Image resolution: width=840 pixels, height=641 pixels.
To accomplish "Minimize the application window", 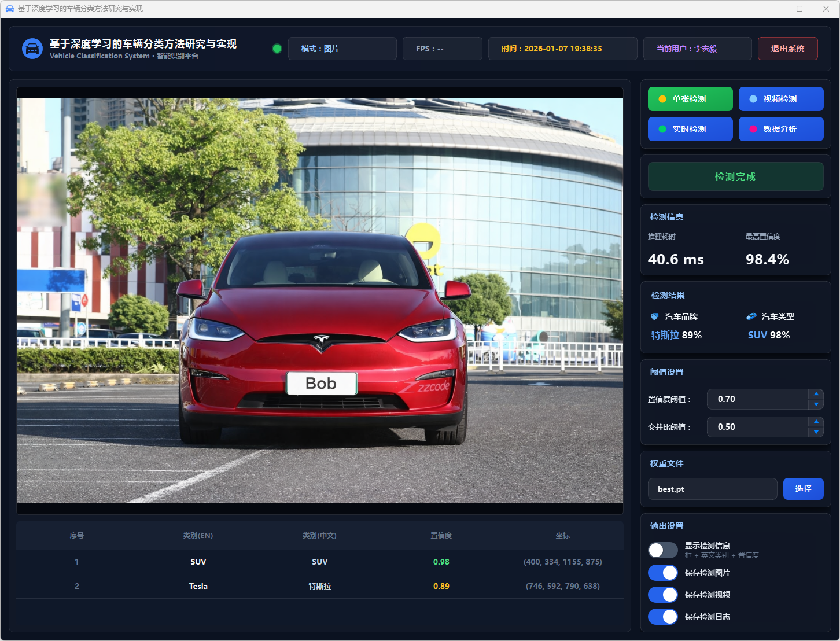I will pos(774,9).
